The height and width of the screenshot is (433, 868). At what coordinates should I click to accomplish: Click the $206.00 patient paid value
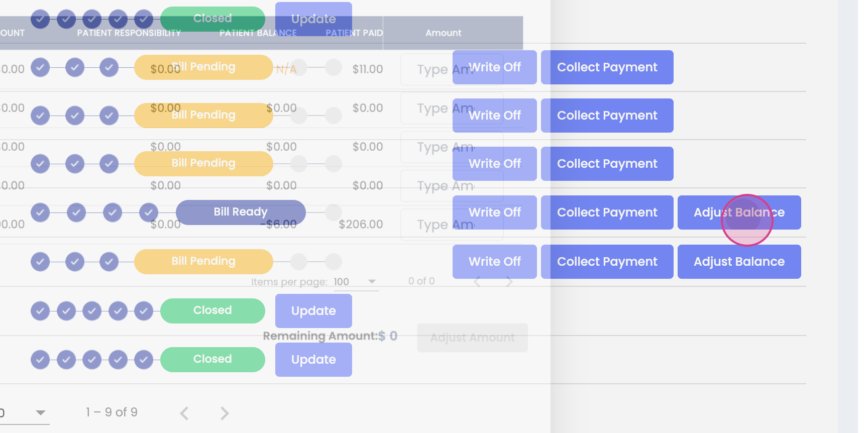click(x=361, y=225)
